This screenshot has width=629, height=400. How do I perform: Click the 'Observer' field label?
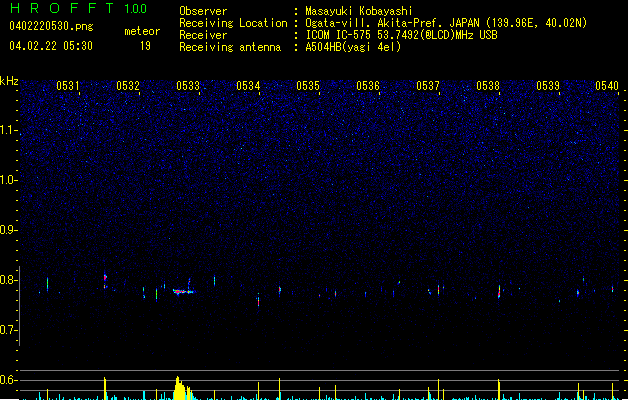click(203, 11)
